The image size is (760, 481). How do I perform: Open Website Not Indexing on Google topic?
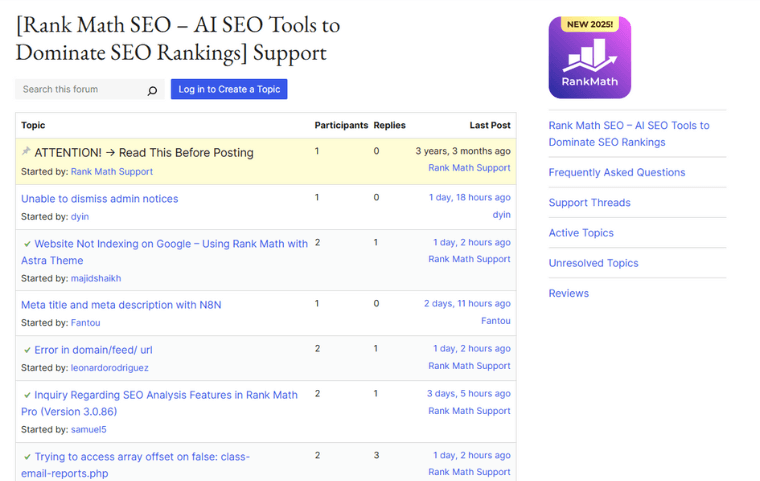click(x=164, y=252)
